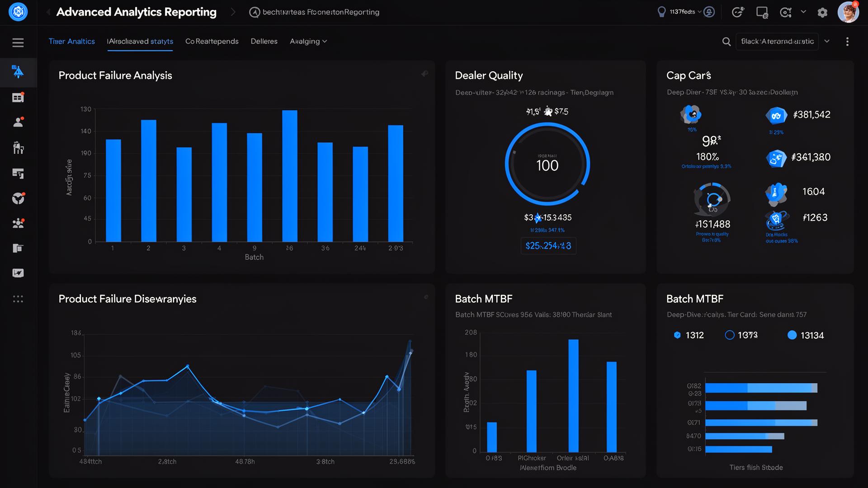Expand the chevron left of the gear icon
Image resolution: width=868 pixels, height=488 pixels.
point(803,12)
